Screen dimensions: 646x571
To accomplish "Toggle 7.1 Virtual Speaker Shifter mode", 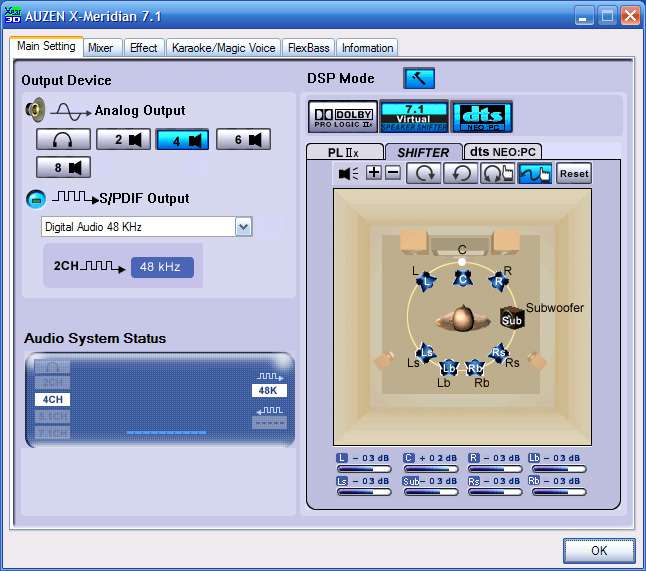I will 414,117.
